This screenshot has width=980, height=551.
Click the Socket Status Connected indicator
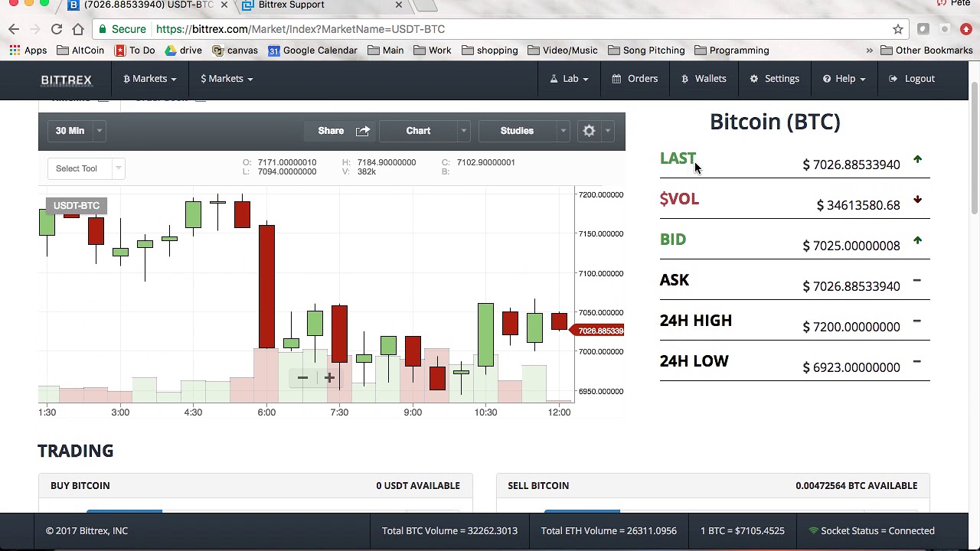[x=871, y=531]
